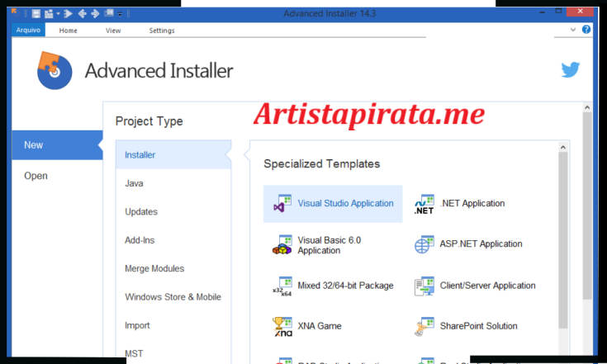The height and width of the screenshot is (364, 607).
Task: Collapse the ribbon using chevron near help
Action: click(573, 30)
